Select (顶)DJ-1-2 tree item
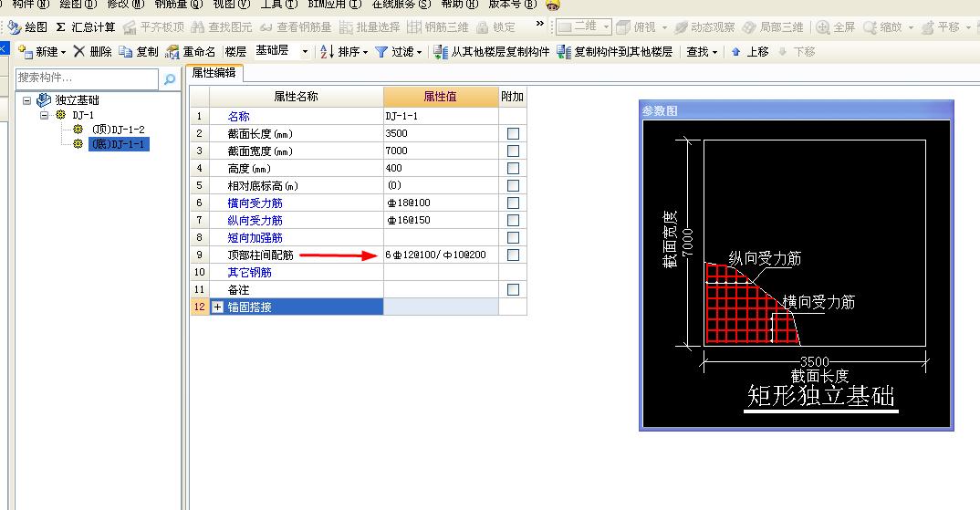The height and width of the screenshot is (510, 980). coord(118,130)
